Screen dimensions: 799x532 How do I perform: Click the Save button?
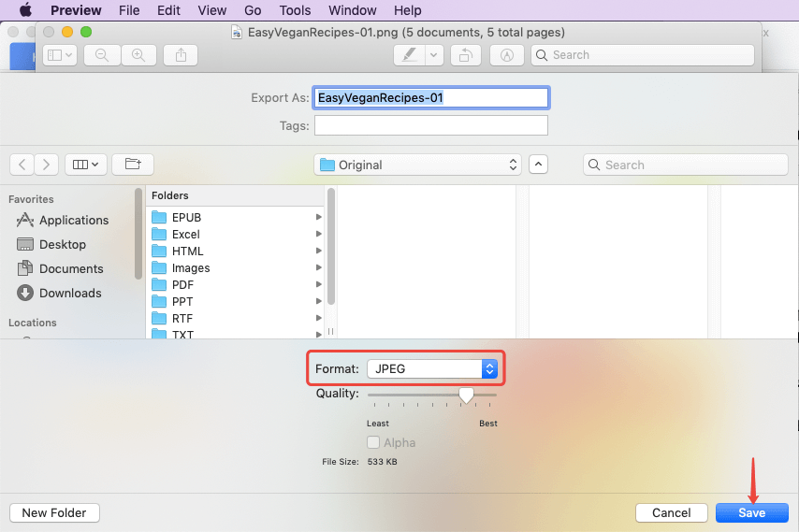(x=751, y=512)
